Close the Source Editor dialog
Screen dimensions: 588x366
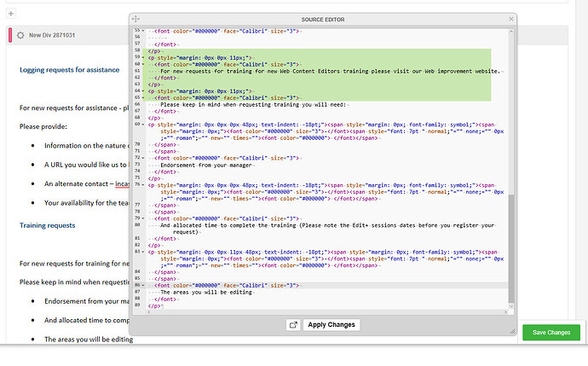[x=510, y=19]
